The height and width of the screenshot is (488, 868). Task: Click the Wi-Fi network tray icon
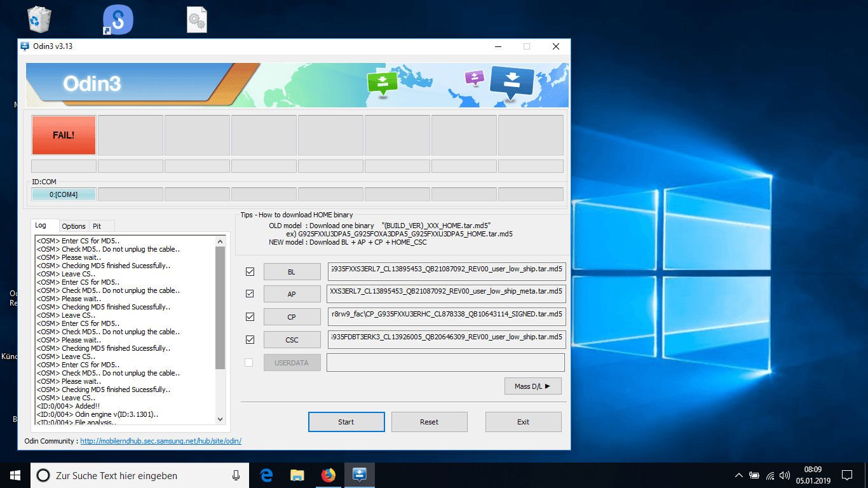(770, 475)
